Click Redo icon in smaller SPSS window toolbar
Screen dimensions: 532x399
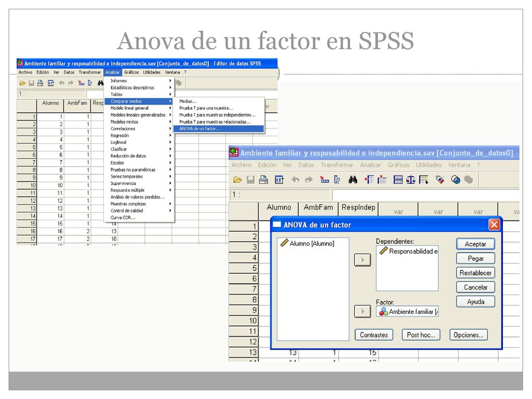coord(71,83)
